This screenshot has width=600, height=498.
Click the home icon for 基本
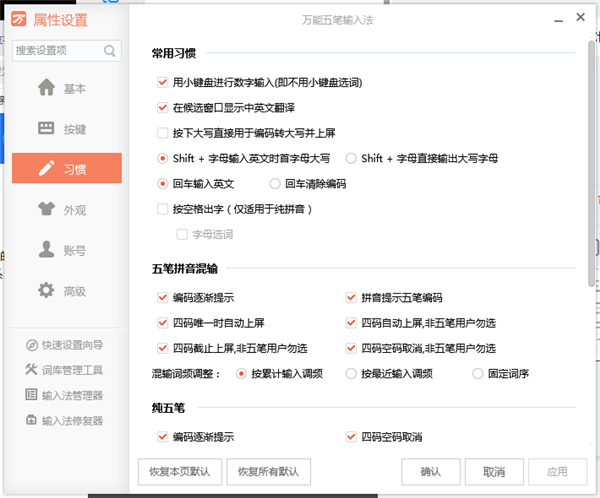tap(46, 87)
